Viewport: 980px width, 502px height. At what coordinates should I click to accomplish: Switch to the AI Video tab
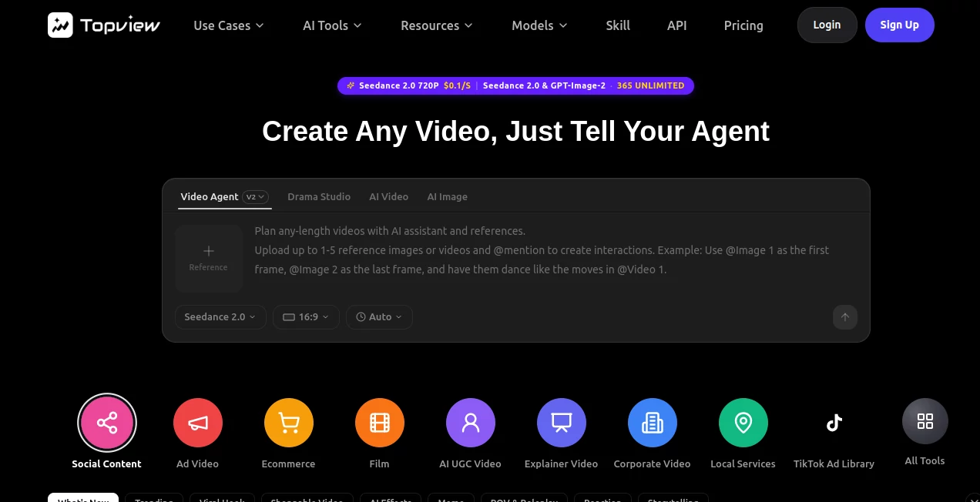(x=388, y=196)
